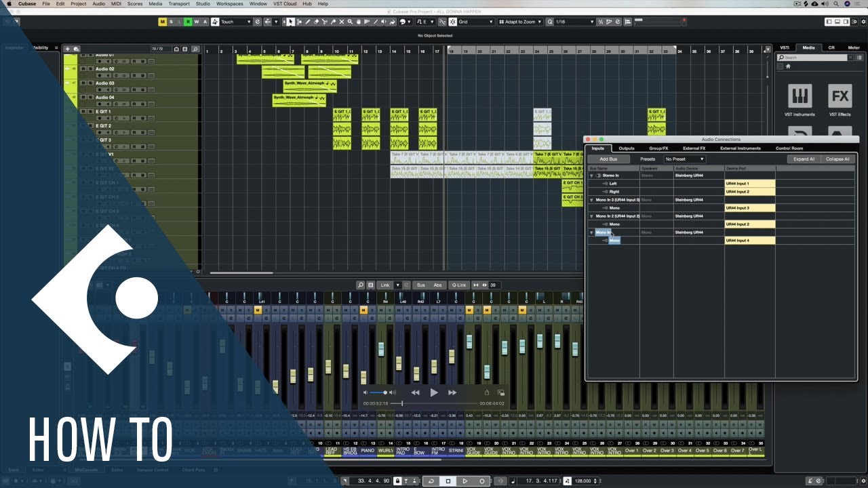Select the Range Selection tool

pos(299,22)
